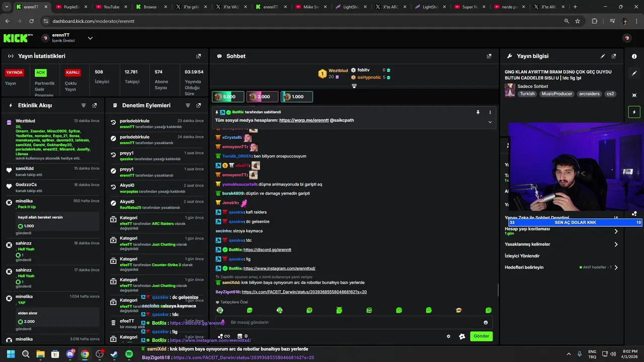This screenshot has height=362, width=644.
Task: Open filter options in Denetim Eylemleri panel
Action: 188,106
